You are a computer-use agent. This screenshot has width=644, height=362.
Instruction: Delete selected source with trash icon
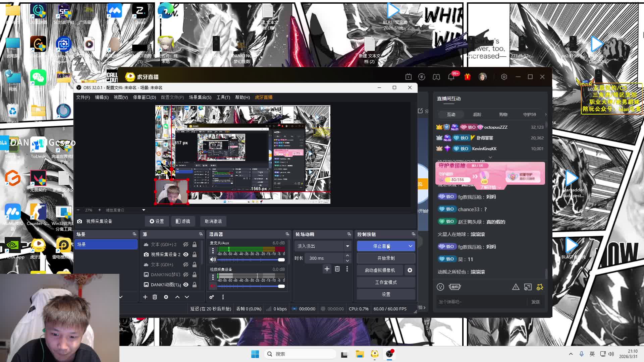coord(155,297)
